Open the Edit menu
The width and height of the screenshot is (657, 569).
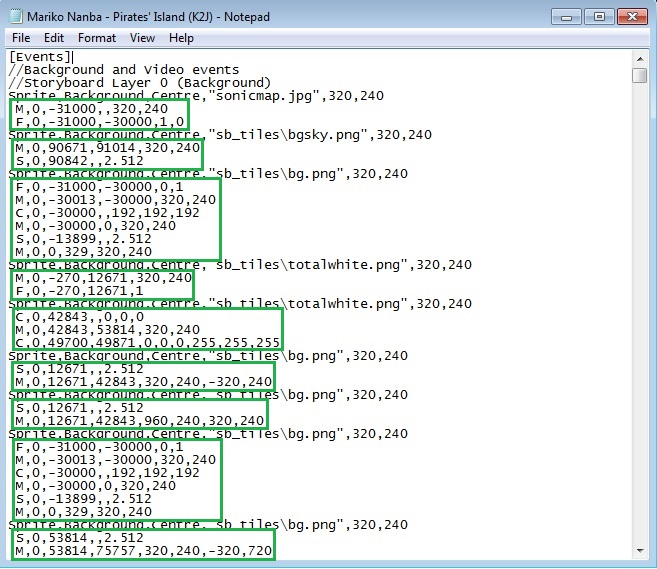(x=54, y=38)
